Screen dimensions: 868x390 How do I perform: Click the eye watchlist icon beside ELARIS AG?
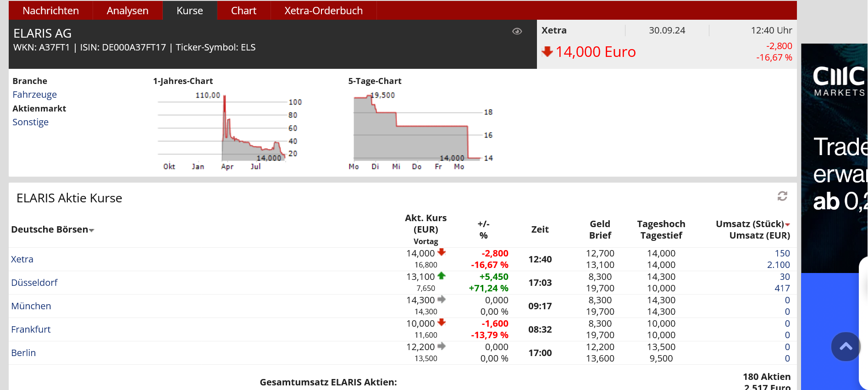(x=517, y=31)
